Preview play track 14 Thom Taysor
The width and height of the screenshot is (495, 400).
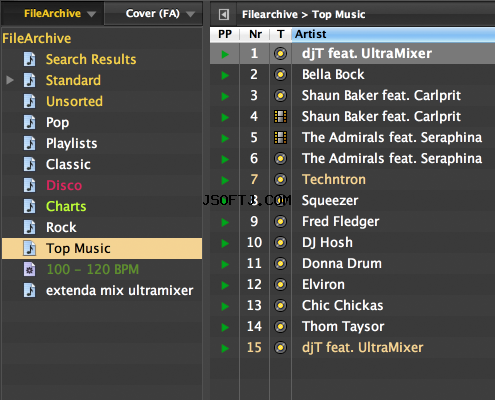point(225,327)
